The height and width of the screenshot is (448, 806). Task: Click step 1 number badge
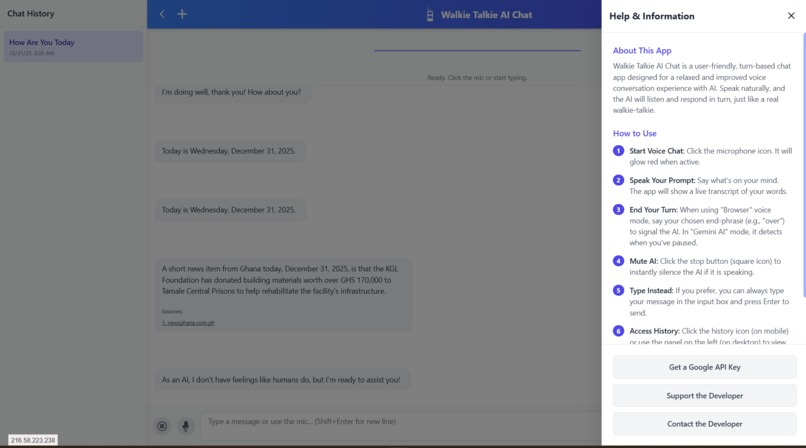[618, 151]
